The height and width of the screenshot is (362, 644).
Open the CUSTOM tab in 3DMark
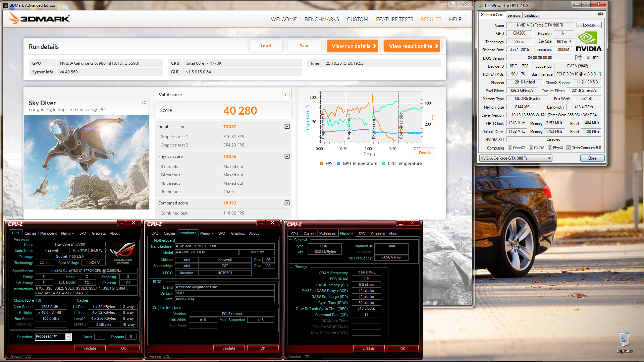tap(357, 19)
